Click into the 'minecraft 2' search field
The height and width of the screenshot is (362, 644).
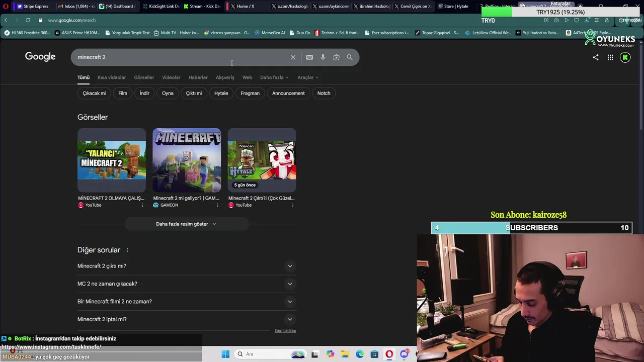[181, 57]
